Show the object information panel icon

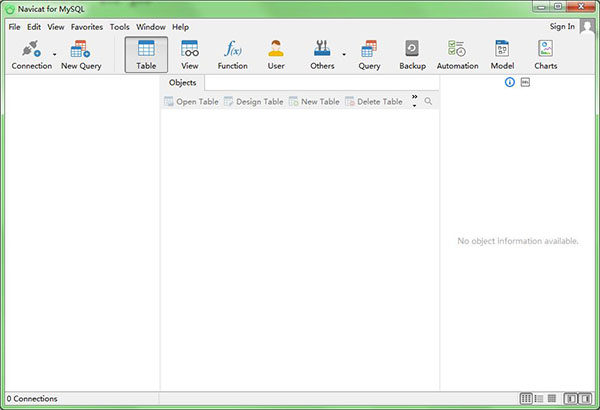[510, 82]
